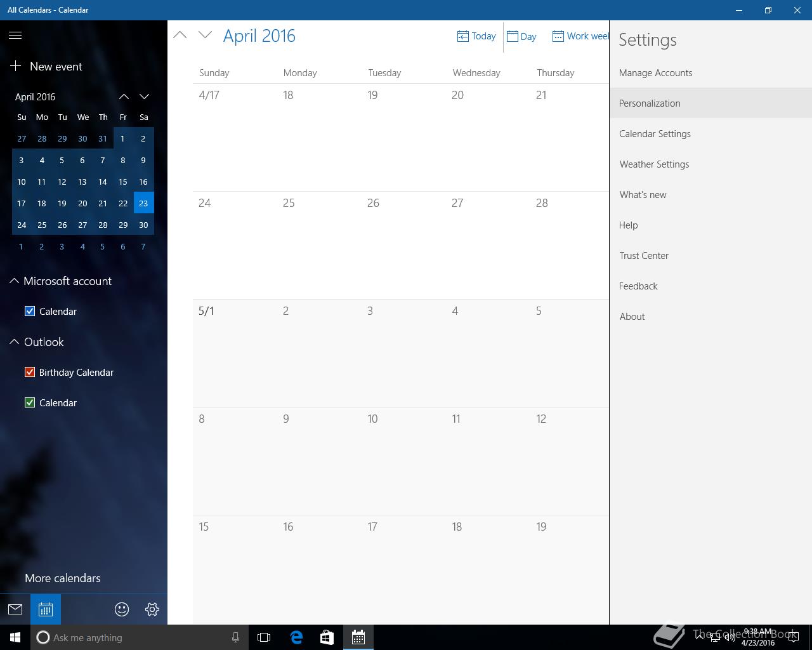Uncheck Microsoft account Calendar checkbox
This screenshot has height=650, width=812.
pyautogui.click(x=30, y=311)
